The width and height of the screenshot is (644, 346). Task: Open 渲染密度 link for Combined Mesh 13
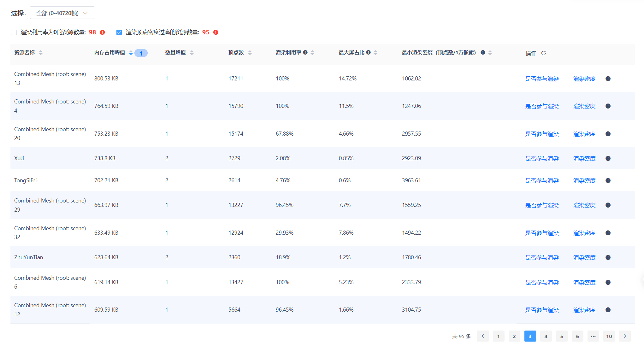pyautogui.click(x=584, y=79)
